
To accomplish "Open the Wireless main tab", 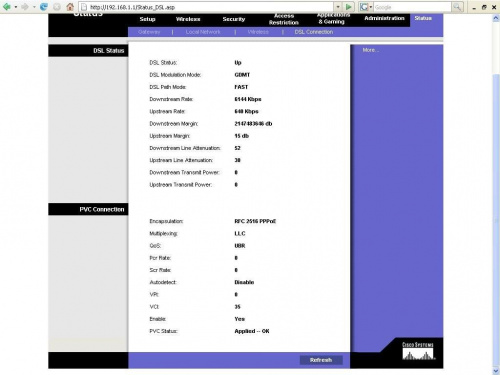I will pyautogui.click(x=188, y=19).
